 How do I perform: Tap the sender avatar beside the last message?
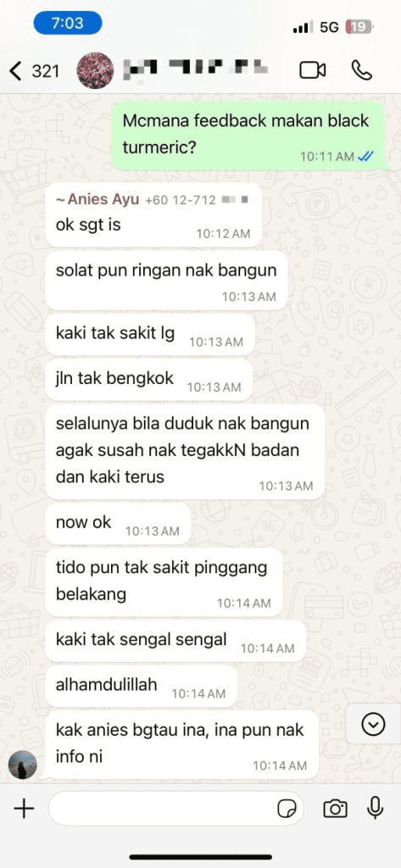23,765
